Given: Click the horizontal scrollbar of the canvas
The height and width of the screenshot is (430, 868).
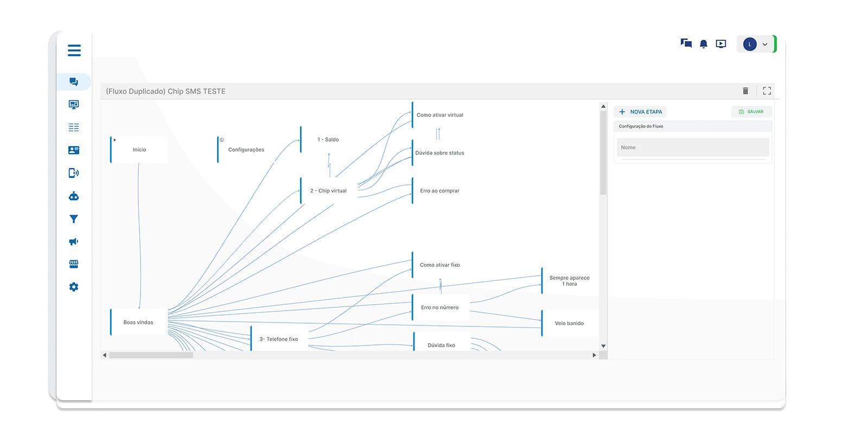Looking at the screenshot, I should point(151,355).
